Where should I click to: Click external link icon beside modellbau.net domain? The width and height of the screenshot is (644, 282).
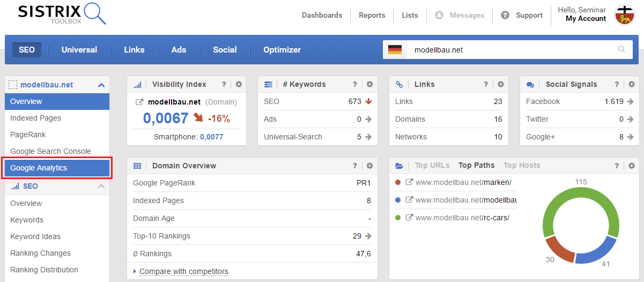(139, 102)
